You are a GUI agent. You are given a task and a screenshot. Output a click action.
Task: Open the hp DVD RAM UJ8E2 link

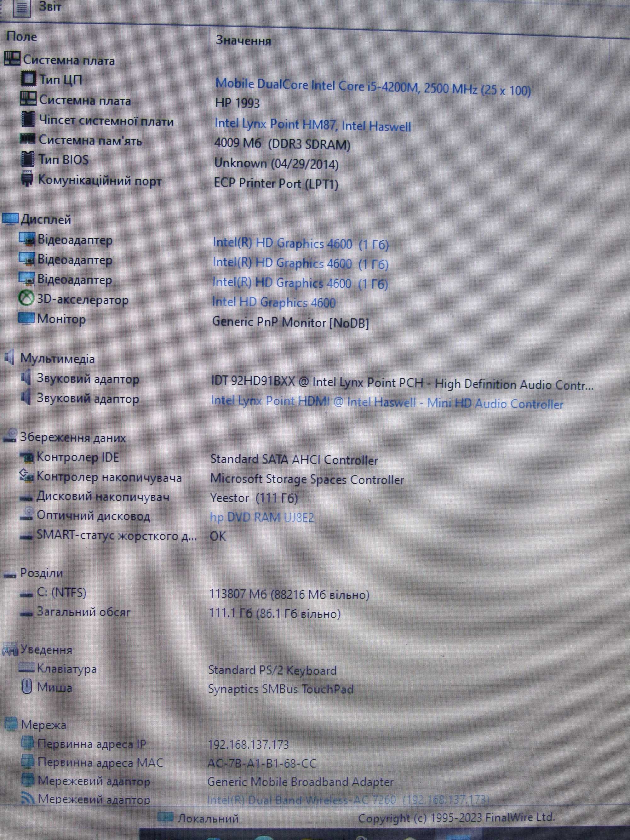[262, 517]
